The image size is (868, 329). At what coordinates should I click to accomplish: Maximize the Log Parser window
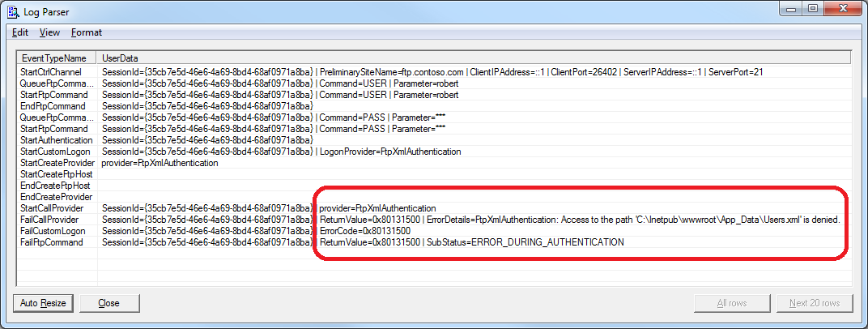click(x=813, y=11)
